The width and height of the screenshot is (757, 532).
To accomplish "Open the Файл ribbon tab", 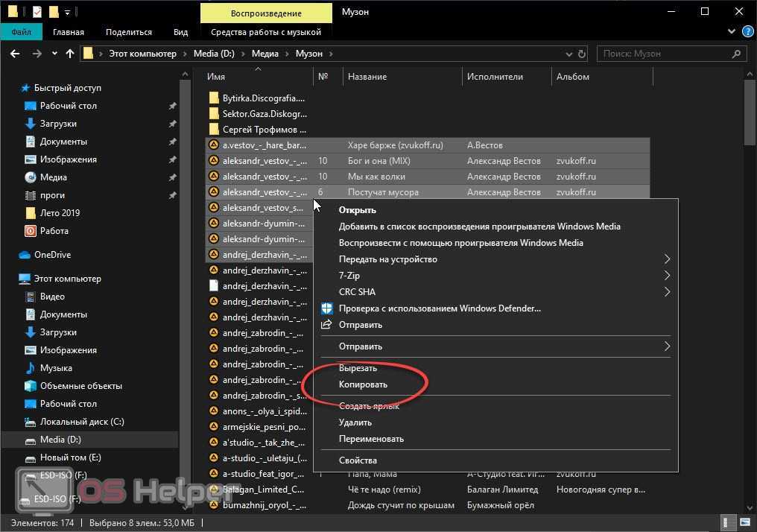I will (21, 32).
